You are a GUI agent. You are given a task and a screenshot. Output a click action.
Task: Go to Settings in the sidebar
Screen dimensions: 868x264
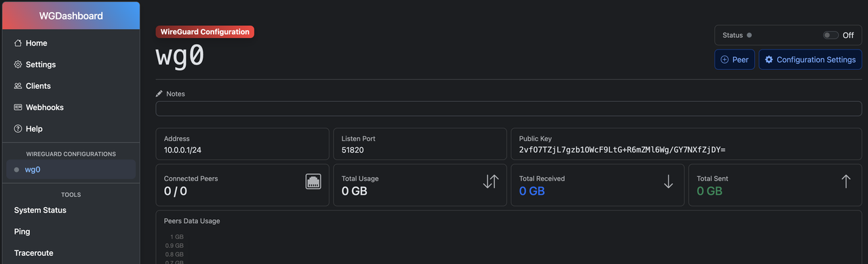coord(71,64)
